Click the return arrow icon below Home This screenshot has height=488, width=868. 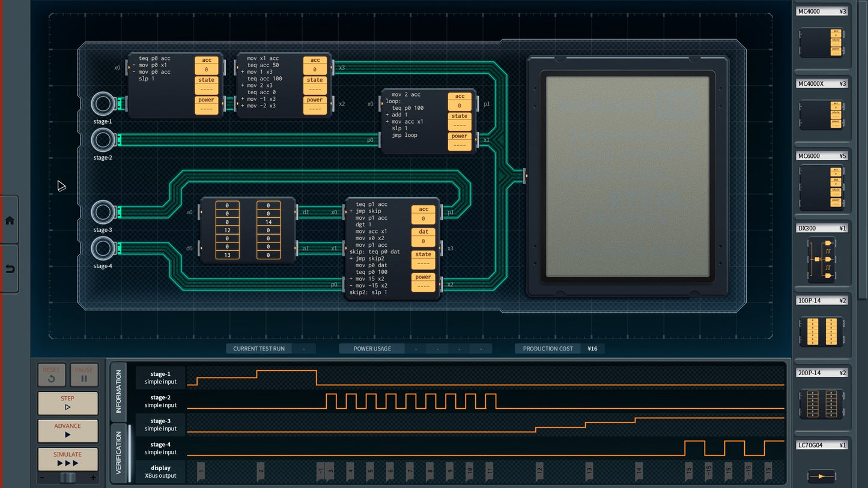tap(9, 268)
